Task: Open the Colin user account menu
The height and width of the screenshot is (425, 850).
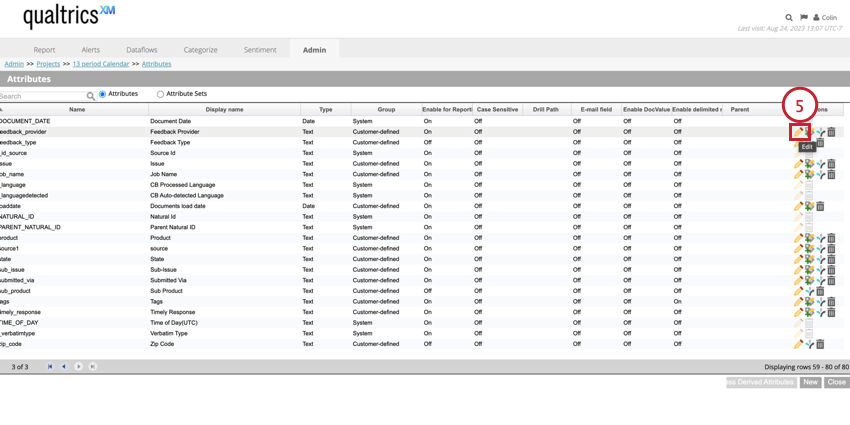Action: (825, 17)
